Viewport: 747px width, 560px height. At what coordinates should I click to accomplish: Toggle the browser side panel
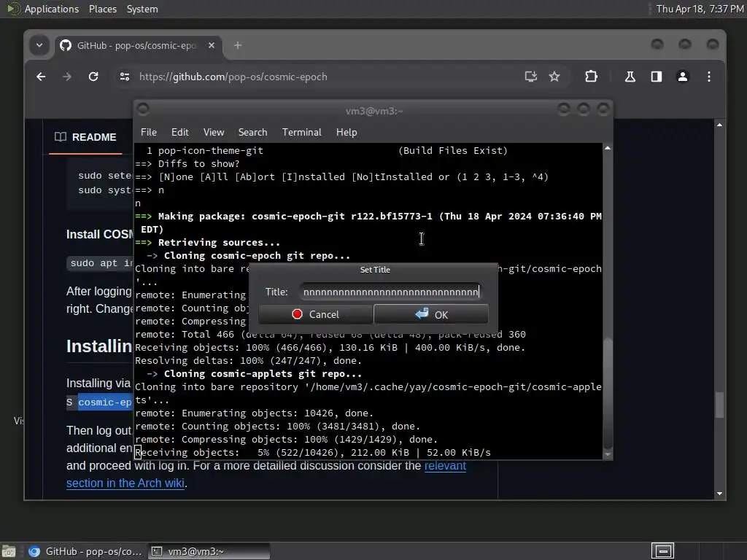[x=657, y=77]
